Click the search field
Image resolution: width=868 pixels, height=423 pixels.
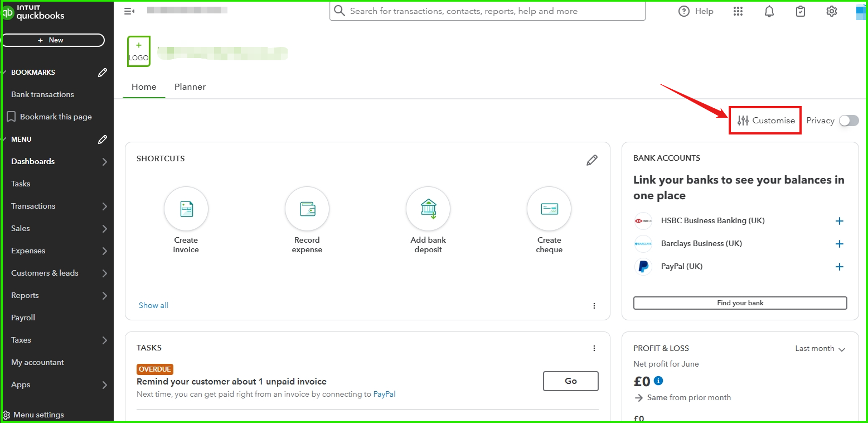point(487,11)
